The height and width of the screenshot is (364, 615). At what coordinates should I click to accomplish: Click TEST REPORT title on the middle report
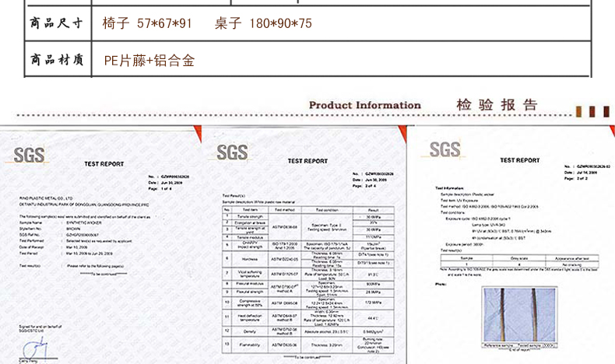[x=307, y=161]
